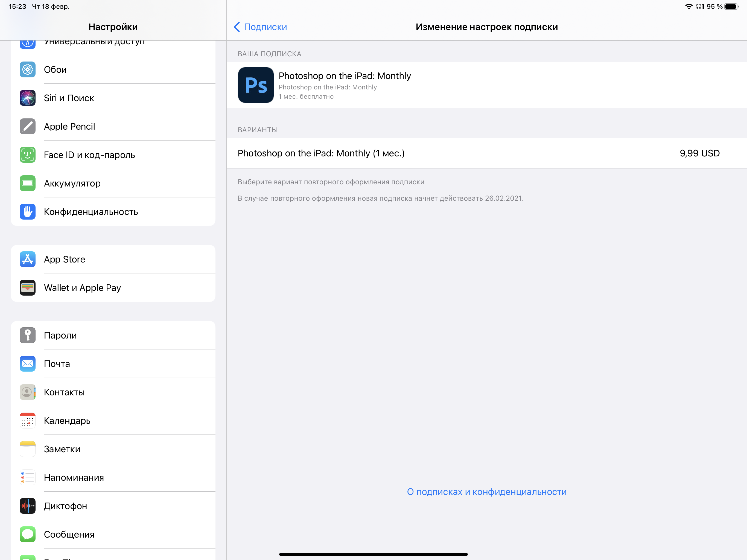Image resolution: width=747 pixels, height=560 pixels.
Task: Tap the Напоминания icon
Action: (27, 477)
